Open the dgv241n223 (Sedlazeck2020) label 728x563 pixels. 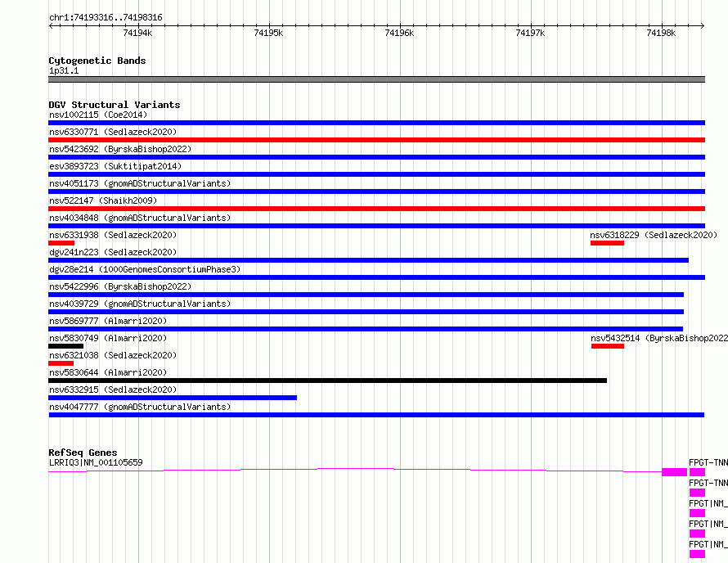coord(113,252)
